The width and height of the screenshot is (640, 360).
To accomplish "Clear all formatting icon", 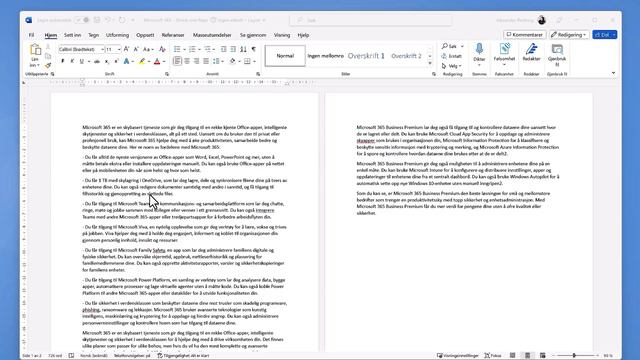I will point(162,49).
